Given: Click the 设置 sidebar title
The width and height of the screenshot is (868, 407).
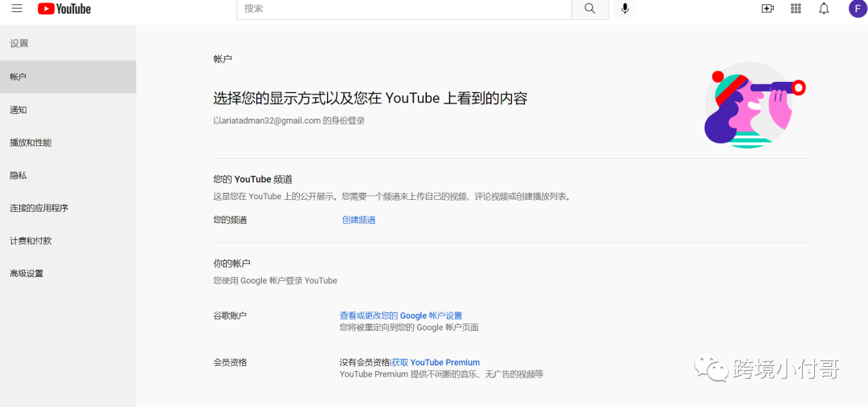Looking at the screenshot, I should (x=18, y=43).
